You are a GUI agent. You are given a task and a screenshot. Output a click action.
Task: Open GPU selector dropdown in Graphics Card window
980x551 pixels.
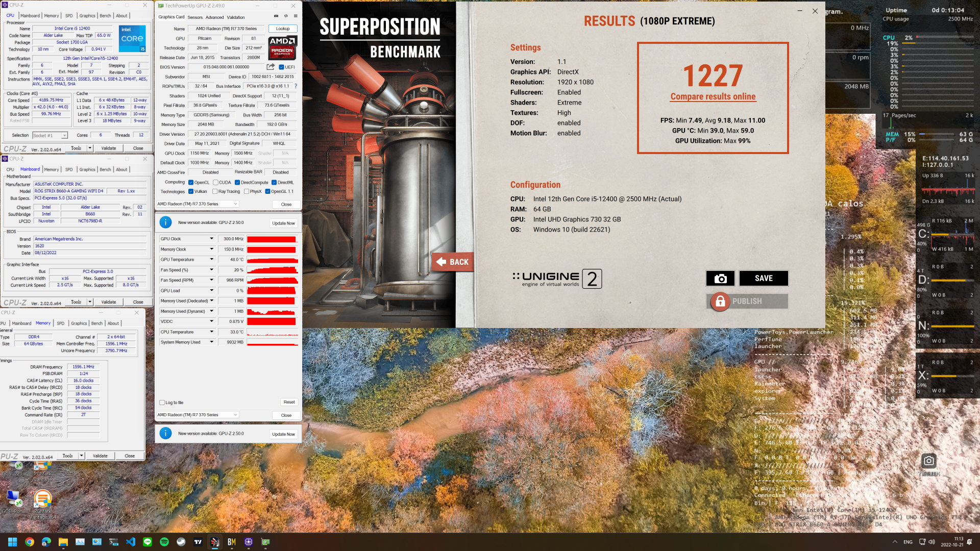tap(198, 204)
